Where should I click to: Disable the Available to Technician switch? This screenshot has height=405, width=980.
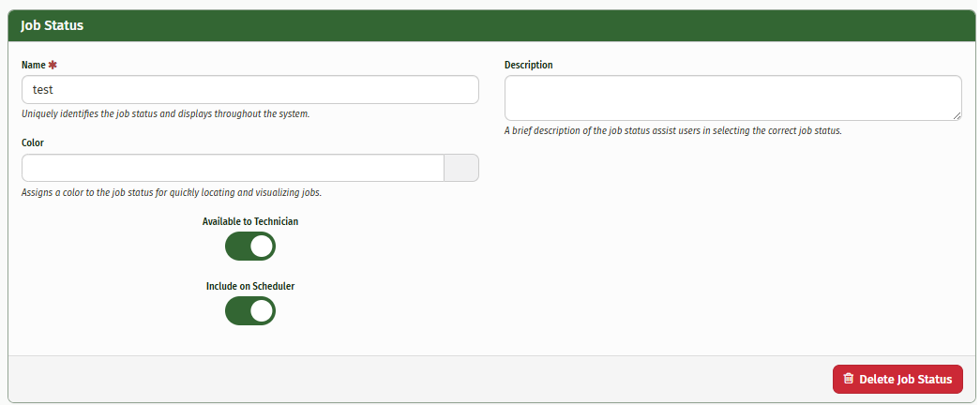(250, 247)
